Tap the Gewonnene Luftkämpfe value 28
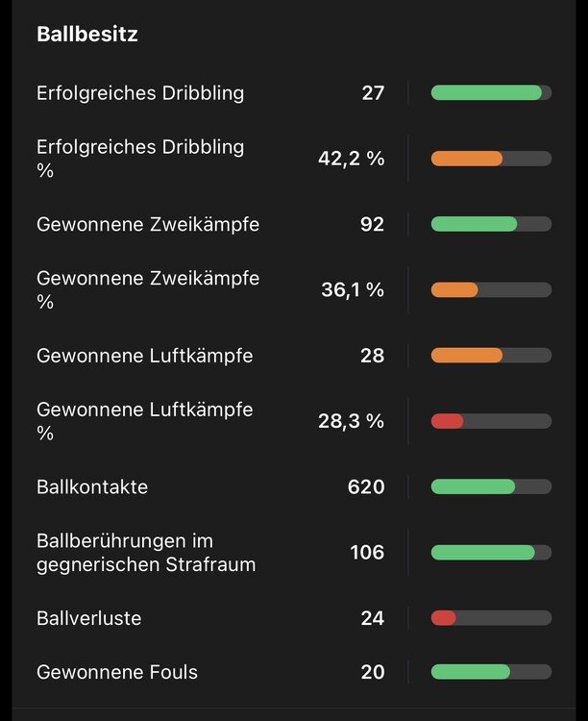 [373, 356]
